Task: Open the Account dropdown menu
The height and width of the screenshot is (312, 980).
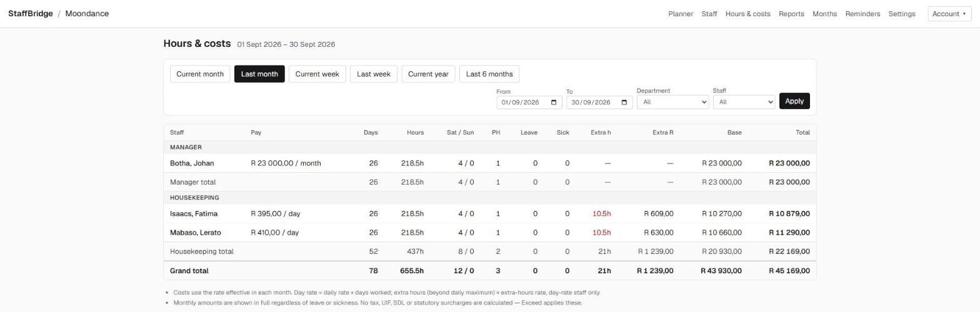Action: pyautogui.click(x=949, y=14)
